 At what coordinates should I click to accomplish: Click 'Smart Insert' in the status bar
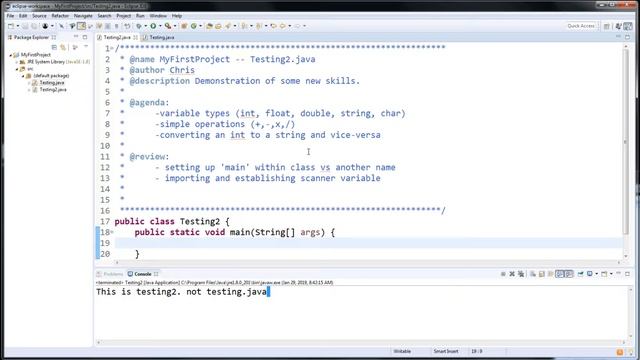446,351
